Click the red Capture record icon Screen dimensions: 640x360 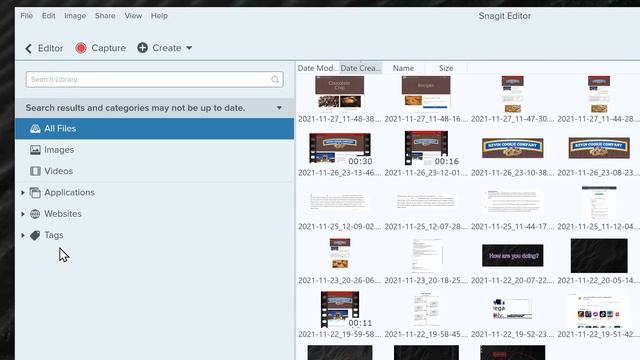tap(81, 48)
